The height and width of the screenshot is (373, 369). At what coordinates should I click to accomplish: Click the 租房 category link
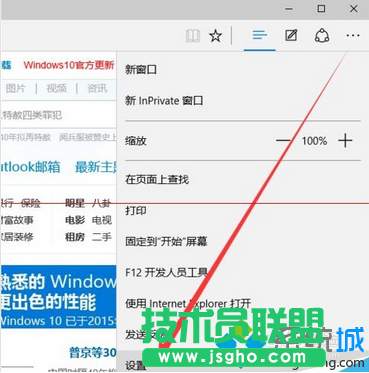point(75,237)
